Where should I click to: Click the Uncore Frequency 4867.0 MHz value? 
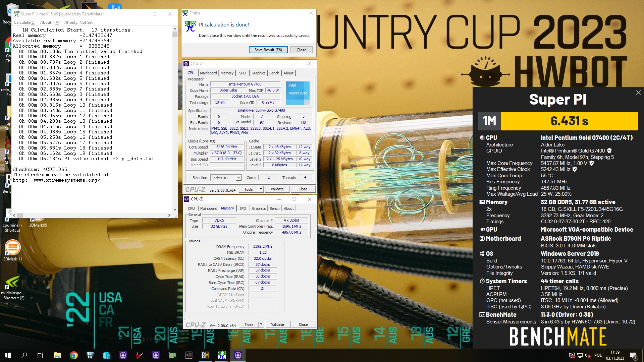click(291, 232)
